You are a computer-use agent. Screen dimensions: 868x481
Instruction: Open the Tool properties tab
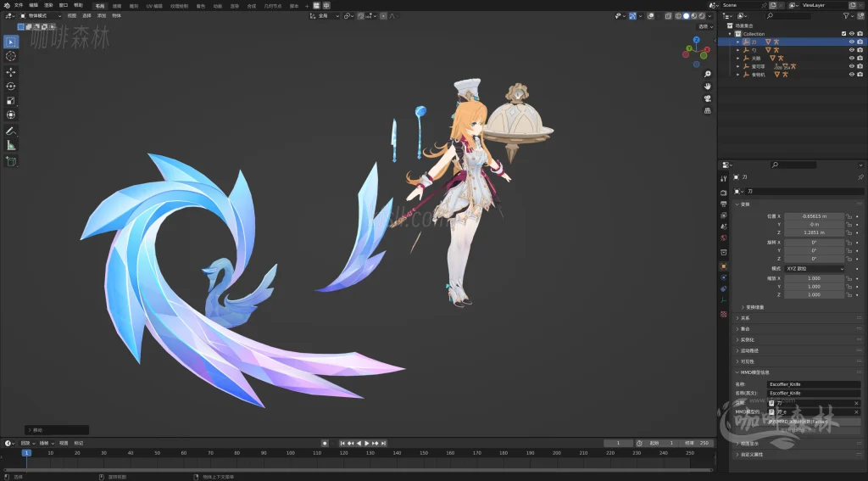pyautogui.click(x=724, y=178)
